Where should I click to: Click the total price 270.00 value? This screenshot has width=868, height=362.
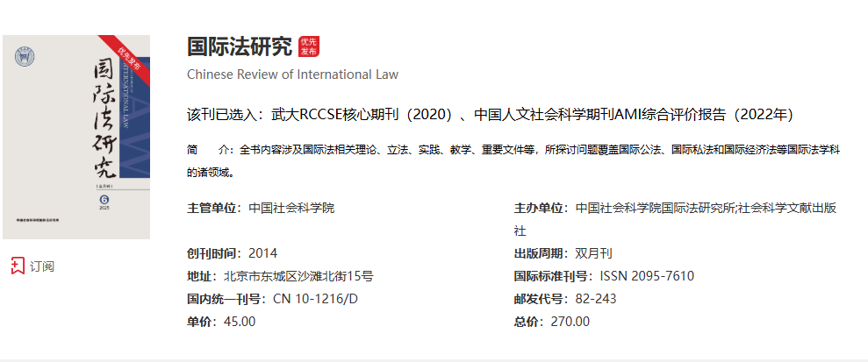pos(570,322)
